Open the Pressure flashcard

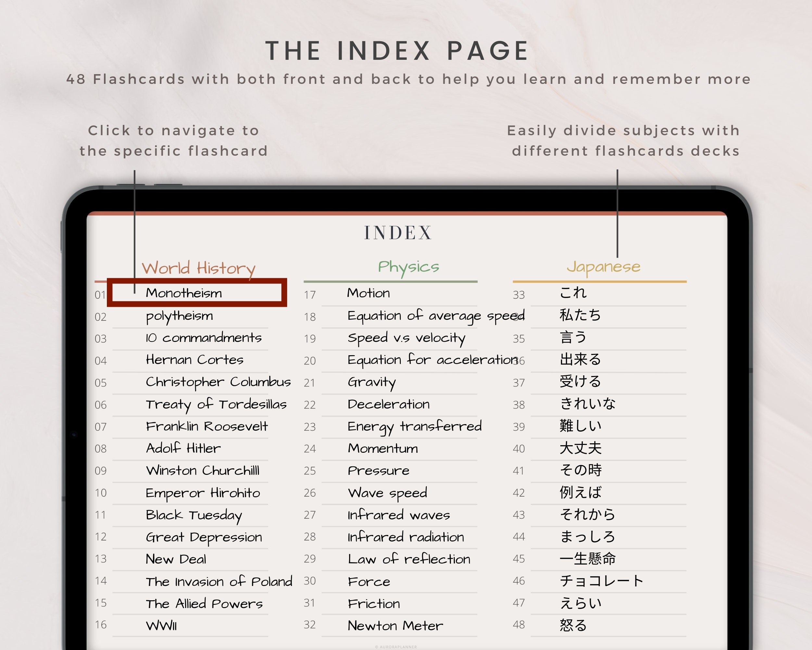[x=378, y=470]
